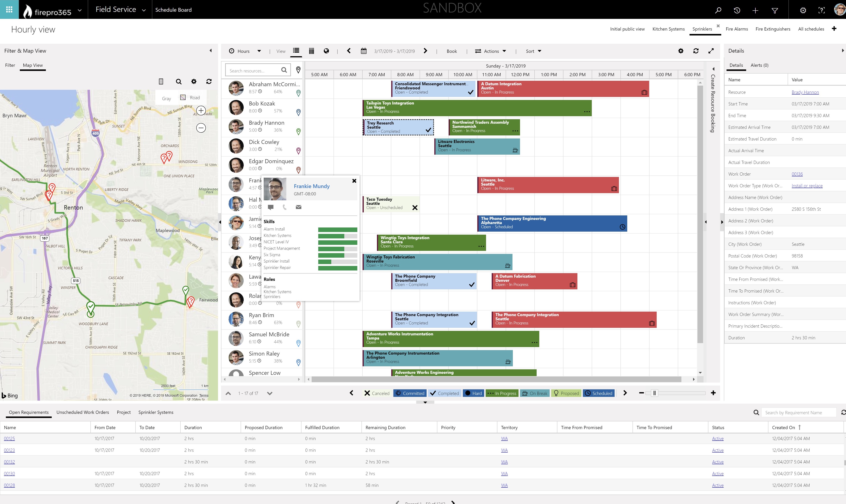This screenshot has height=504, width=846.
Task: Open Install or replace link
Action: [807, 185]
